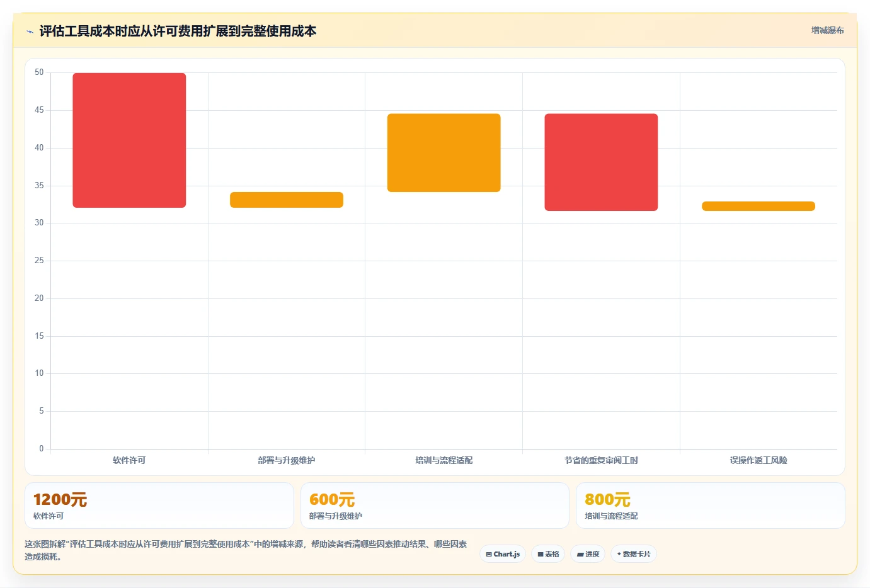This screenshot has width=870, height=588.
Task: Open the 1200元 软件许可 data card
Action: (x=159, y=506)
